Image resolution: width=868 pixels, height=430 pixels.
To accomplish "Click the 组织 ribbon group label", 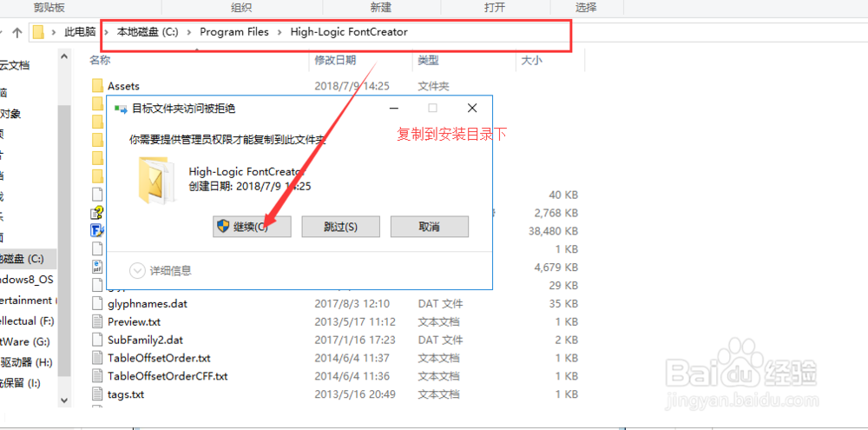I will (241, 7).
